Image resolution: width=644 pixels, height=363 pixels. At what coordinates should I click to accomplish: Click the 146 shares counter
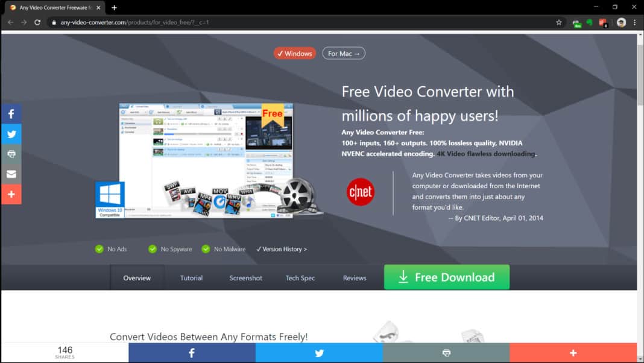(65, 352)
